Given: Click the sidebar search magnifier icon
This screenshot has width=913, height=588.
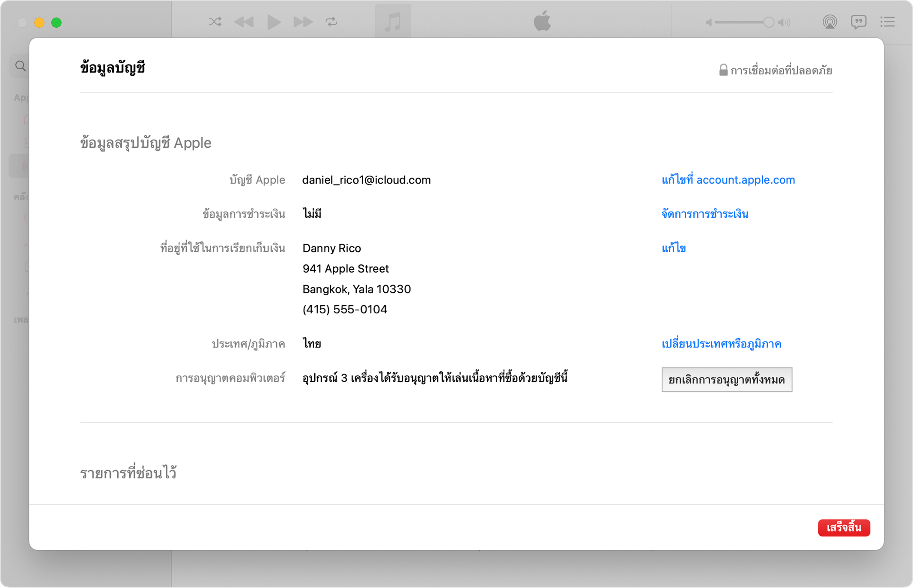Looking at the screenshot, I should point(20,66).
